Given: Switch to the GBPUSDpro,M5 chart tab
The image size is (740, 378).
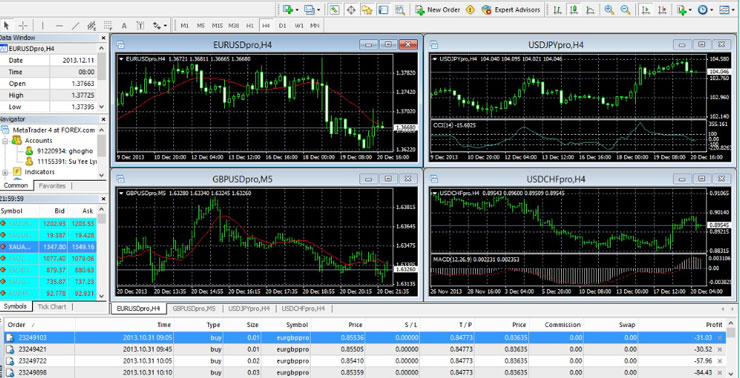Looking at the screenshot, I should (x=194, y=309).
